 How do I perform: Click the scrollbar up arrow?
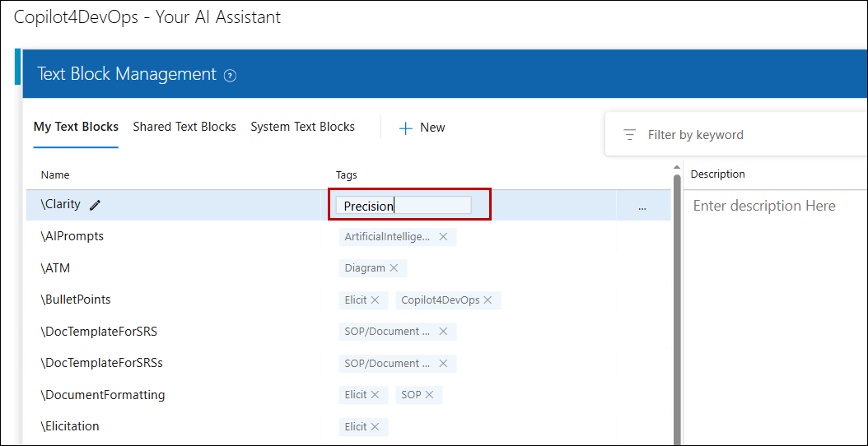[676, 167]
